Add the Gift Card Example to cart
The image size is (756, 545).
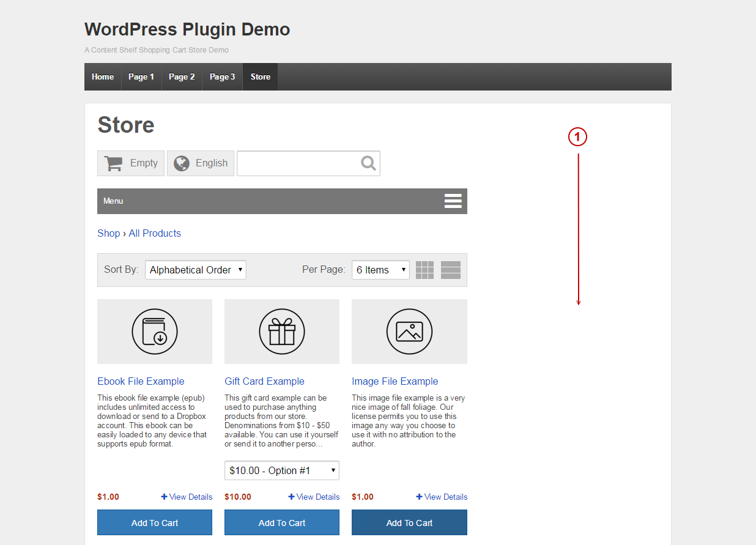coord(282,523)
